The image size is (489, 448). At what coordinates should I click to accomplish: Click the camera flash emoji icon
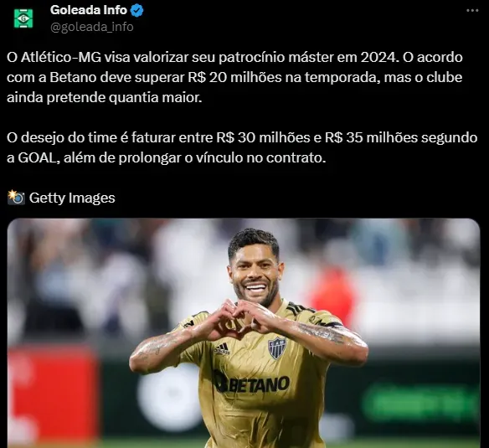click(16, 197)
